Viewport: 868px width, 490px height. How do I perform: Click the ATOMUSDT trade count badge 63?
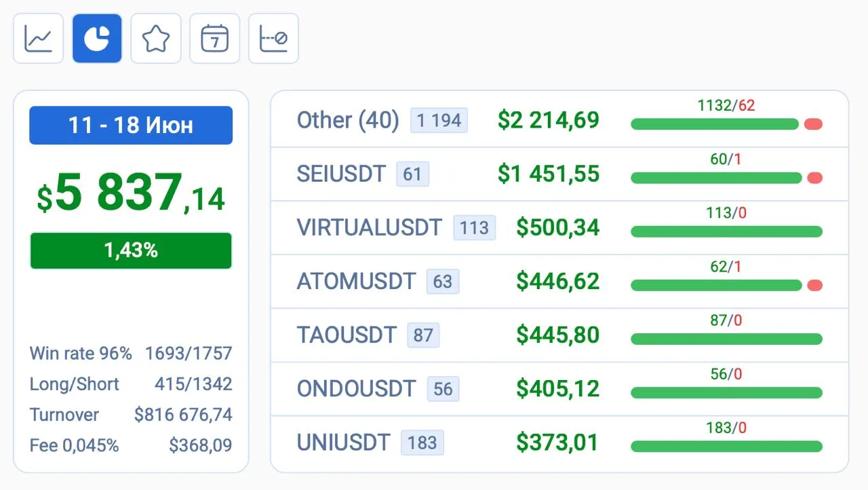click(x=443, y=281)
